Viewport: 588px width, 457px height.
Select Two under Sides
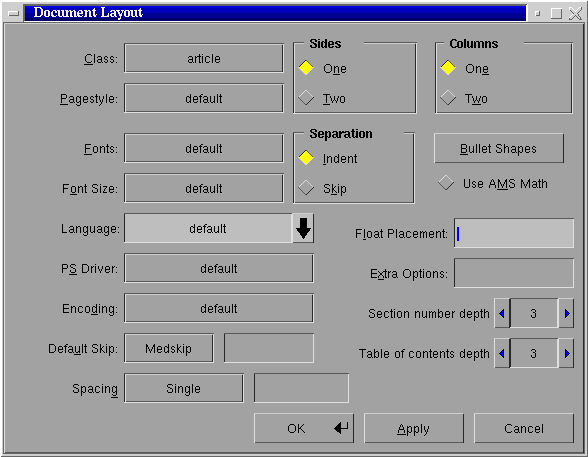322,99
